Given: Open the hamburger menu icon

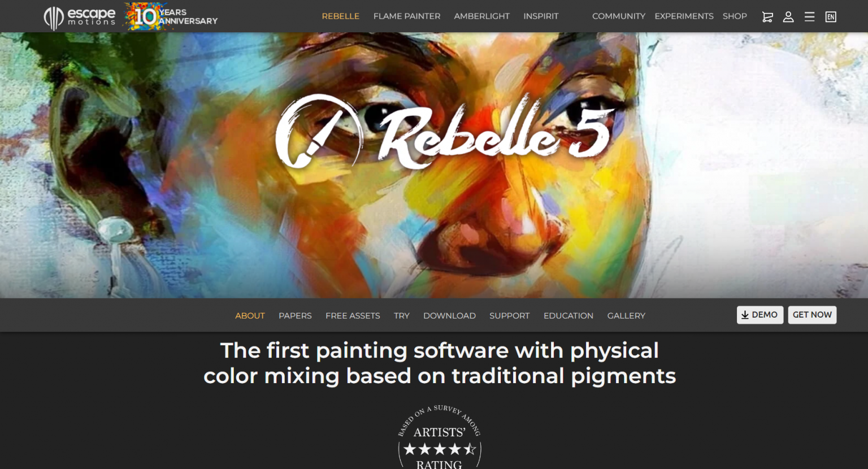Looking at the screenshot, I should [809, 17].
